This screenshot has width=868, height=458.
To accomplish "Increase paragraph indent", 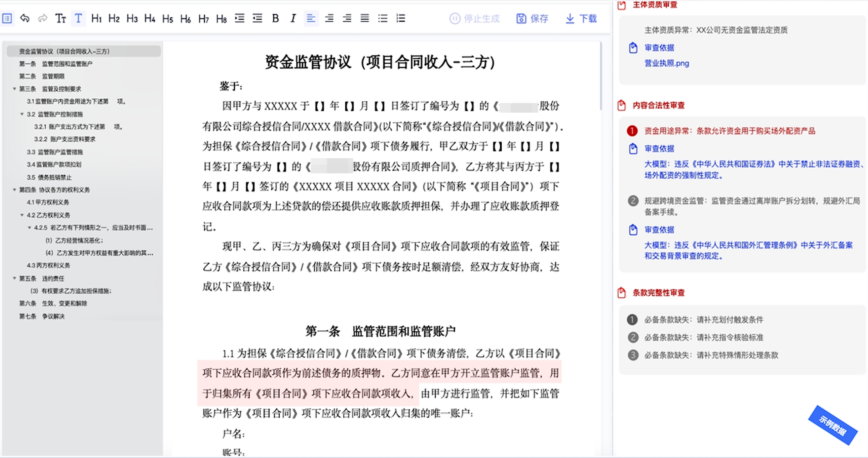I will click(240, 18).
